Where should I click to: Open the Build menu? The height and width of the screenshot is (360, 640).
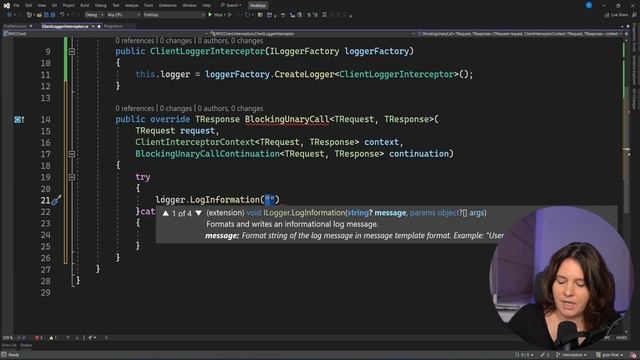[x=84, y=6]
